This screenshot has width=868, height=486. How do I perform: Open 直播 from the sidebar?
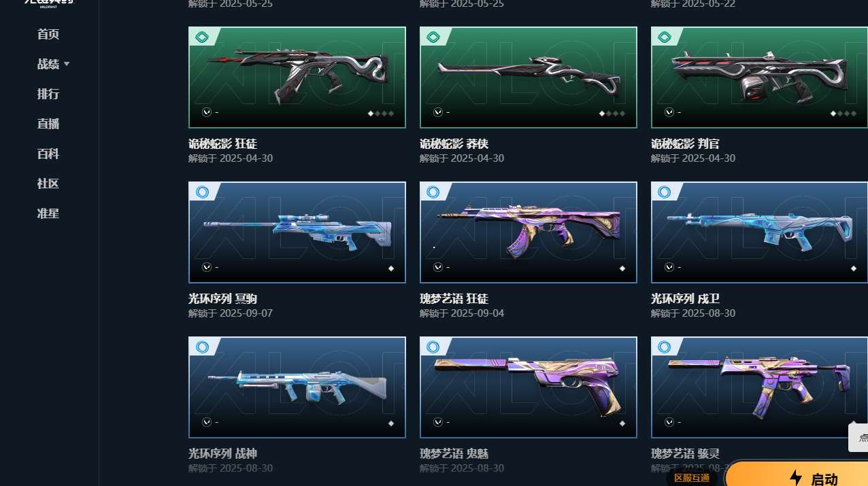pyautogui.click(x=48, y=124)
